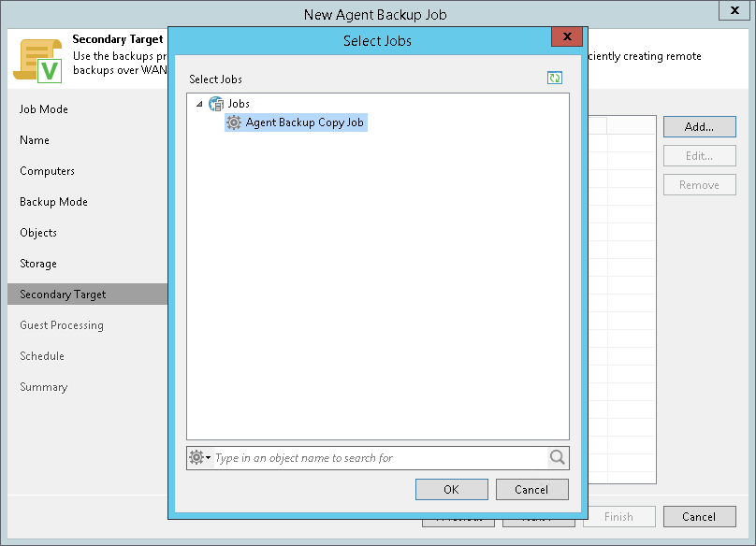
Task: Close the Select Jobs dialog
Action: [567, 36]
